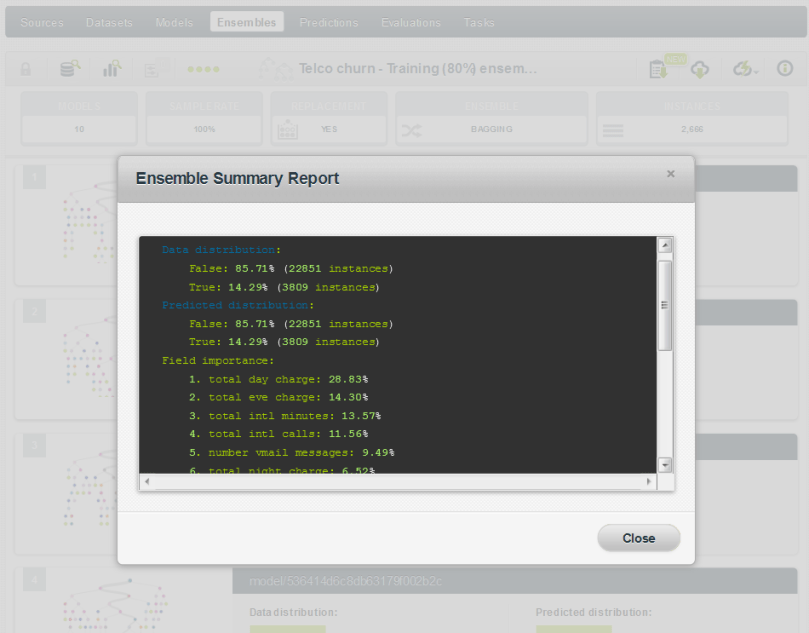Click the four-dot rating indicator

click(203, 69)
